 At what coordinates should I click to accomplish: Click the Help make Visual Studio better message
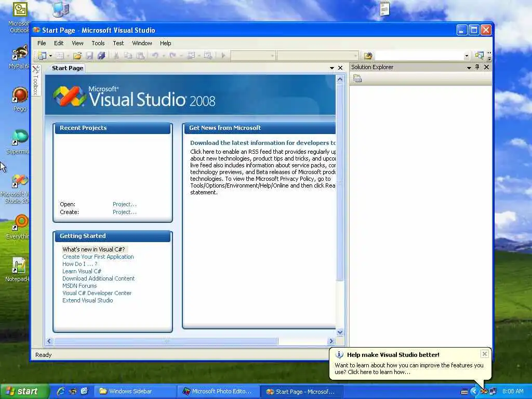[x=409, y=368]
